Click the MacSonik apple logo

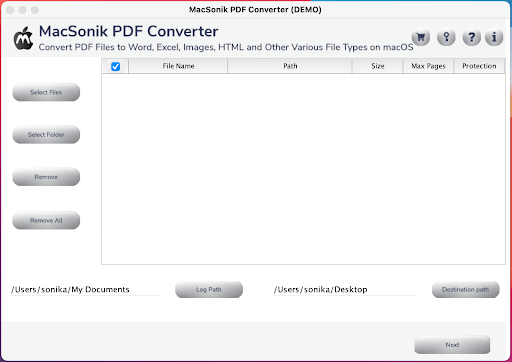coord(23,39)
